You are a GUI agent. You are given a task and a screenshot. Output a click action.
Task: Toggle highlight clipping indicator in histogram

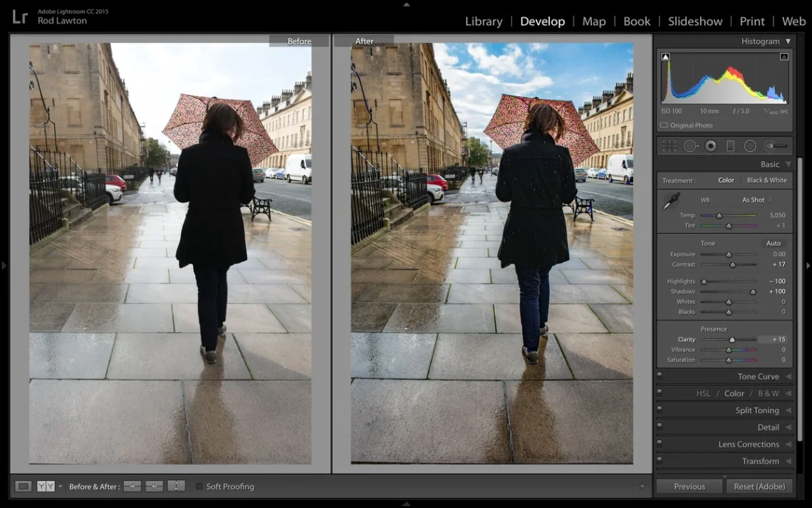coord(784,57)
